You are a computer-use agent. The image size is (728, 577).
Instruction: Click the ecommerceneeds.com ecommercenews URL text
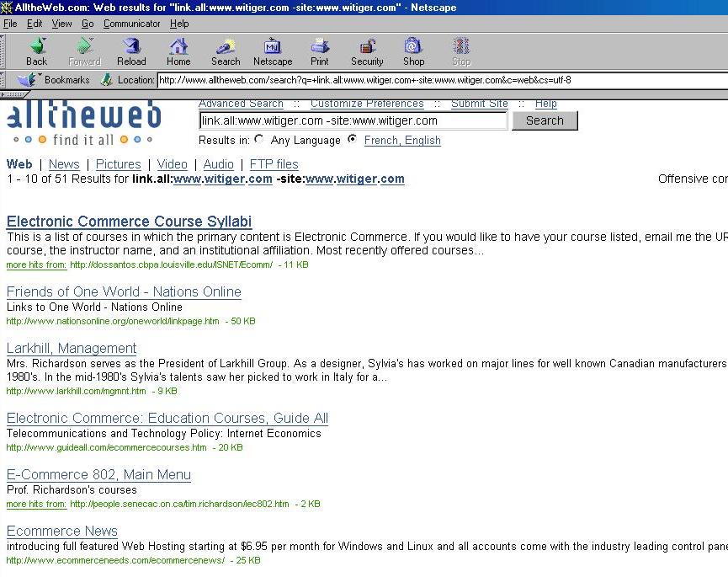pos(115,560)
